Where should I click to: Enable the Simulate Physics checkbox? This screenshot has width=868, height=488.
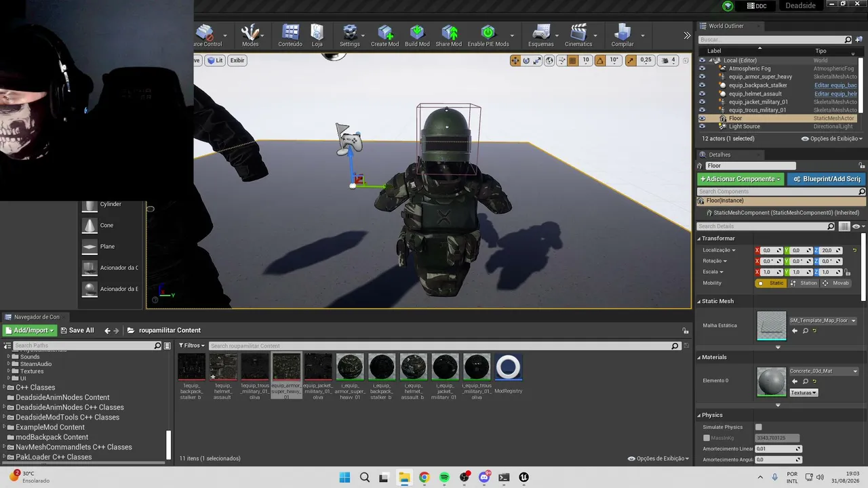click(x=759, y=427)
